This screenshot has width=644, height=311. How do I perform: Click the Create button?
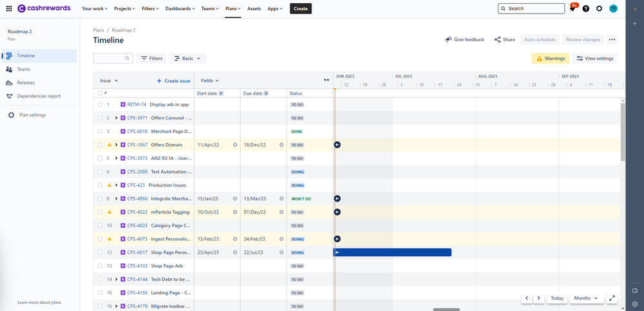click(300, 8)
